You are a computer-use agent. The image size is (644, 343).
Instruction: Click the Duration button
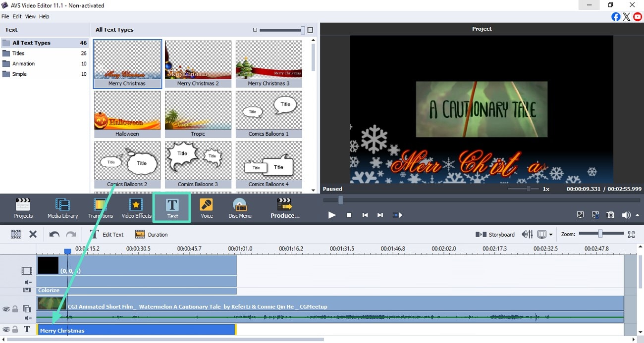click(152, 234)
